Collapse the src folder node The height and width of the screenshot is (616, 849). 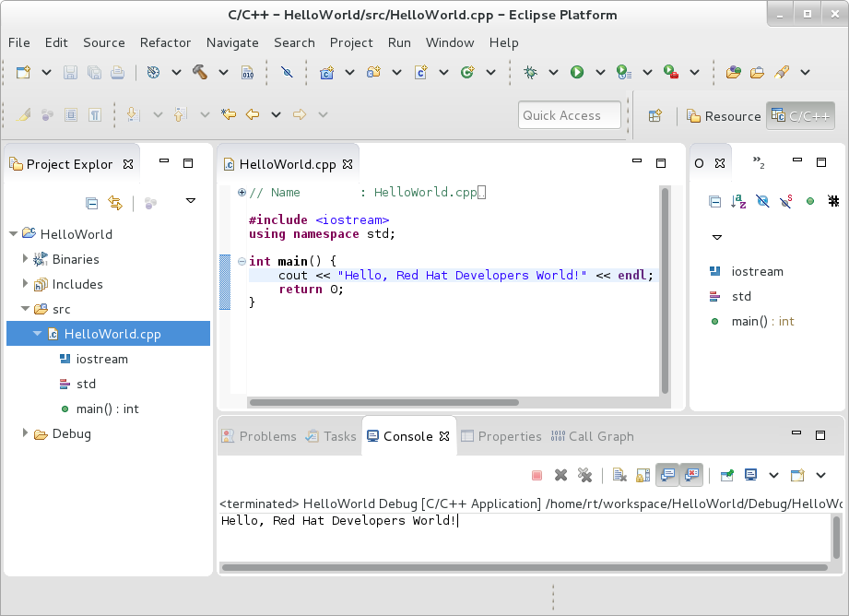pyautogui.click(x=25, y=308)
